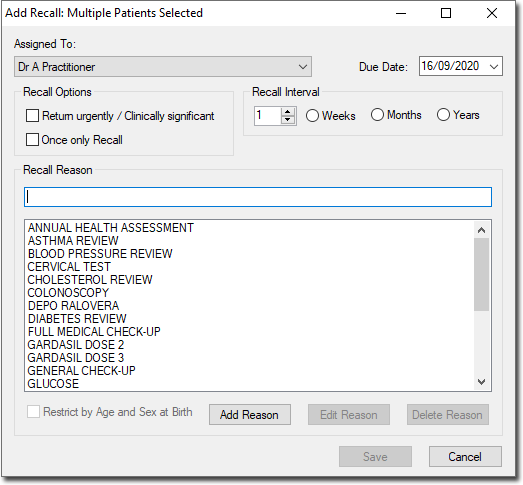The height and width of the screenshot is (485, 523).
Task: Click the Add Reason button
Action: tap(250, 415)
